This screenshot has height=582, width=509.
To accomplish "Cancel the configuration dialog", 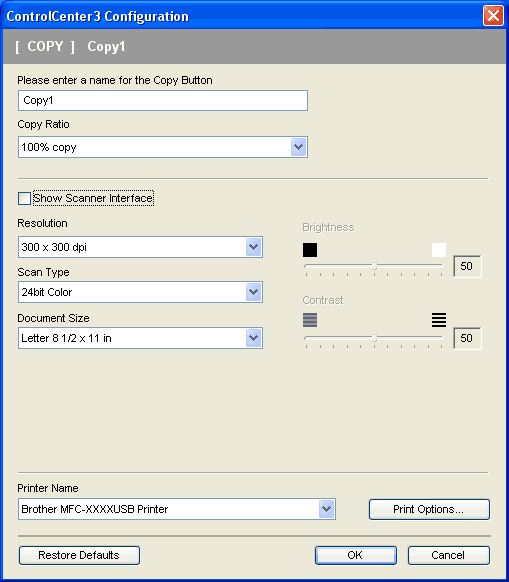I will [448, 555].
